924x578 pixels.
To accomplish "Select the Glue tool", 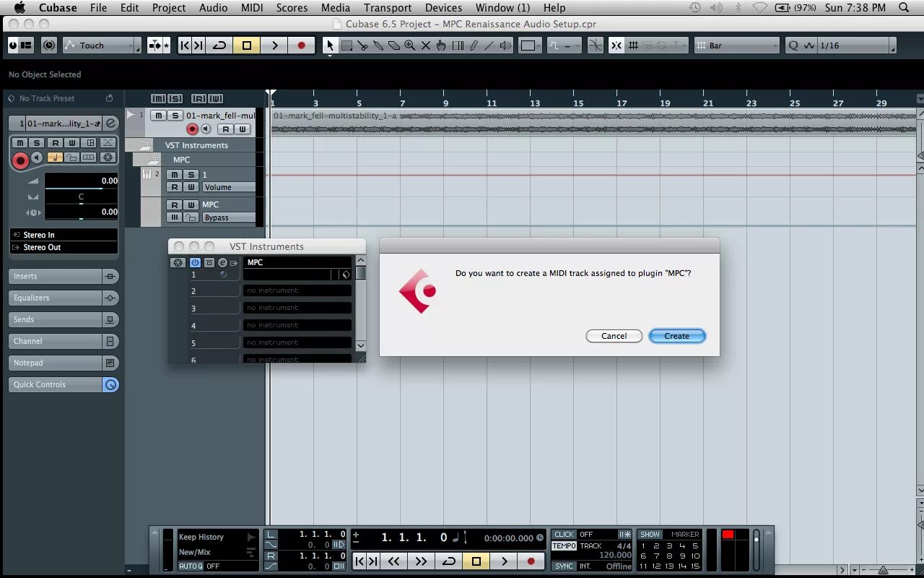I will tap(378, 46).
